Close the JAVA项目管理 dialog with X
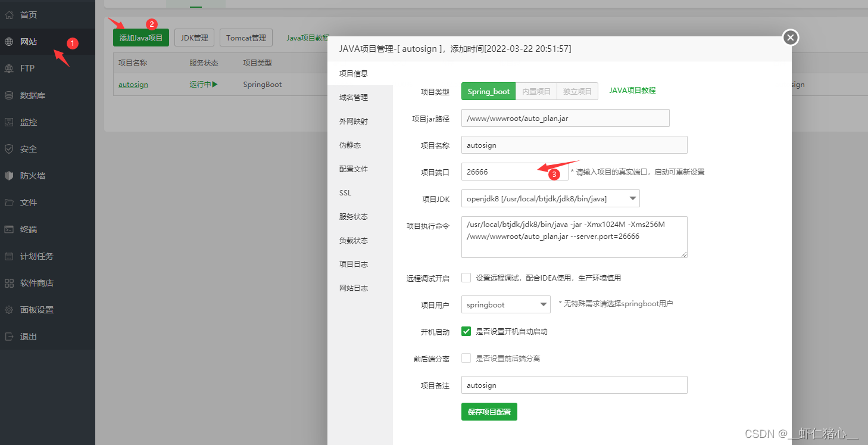Image resolution: width=868 pixels, height=445 pixels. [x=790, y=38]
